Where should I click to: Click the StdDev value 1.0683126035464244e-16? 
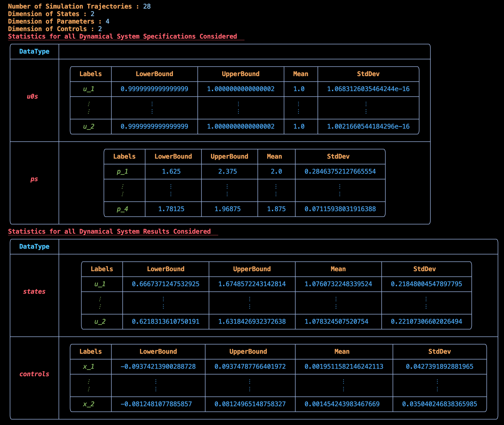tap(368, 89)
